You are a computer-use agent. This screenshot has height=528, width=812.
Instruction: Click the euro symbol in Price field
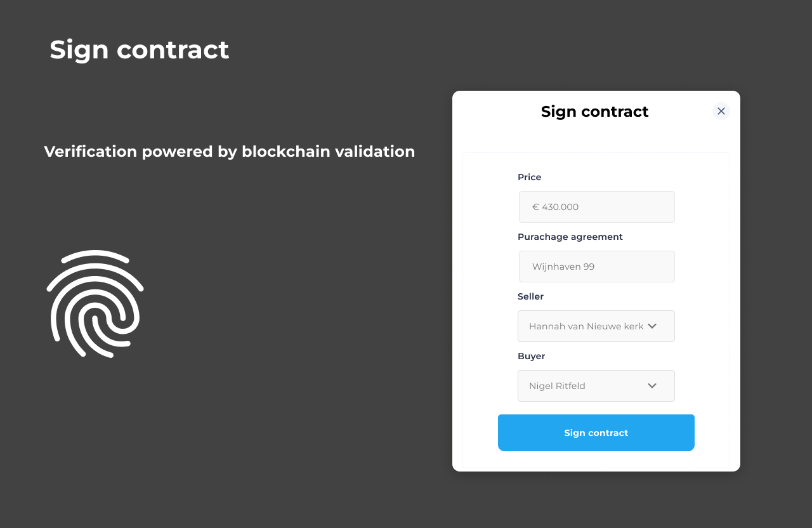click(x=535, y=207)
